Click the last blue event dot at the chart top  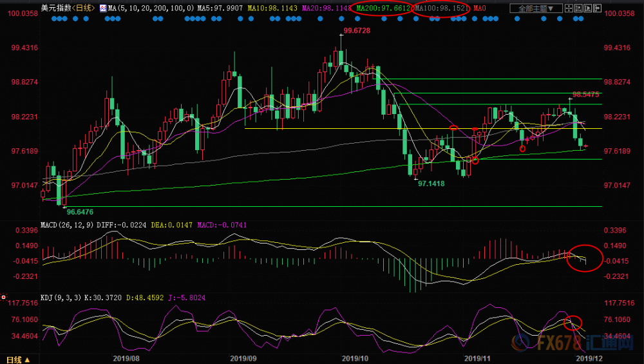point(581,19)
